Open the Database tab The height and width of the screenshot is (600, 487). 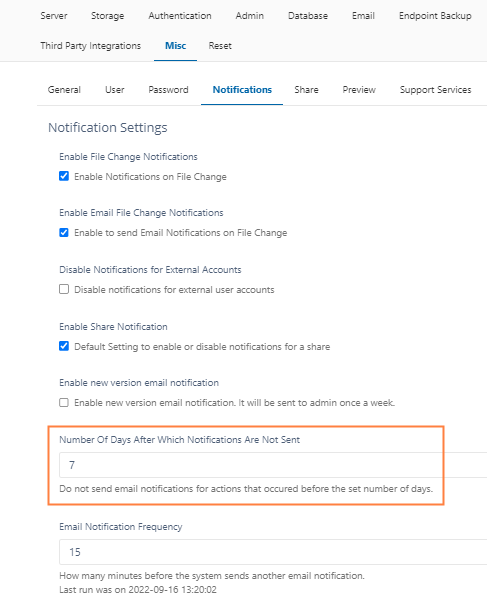point(308,16)
